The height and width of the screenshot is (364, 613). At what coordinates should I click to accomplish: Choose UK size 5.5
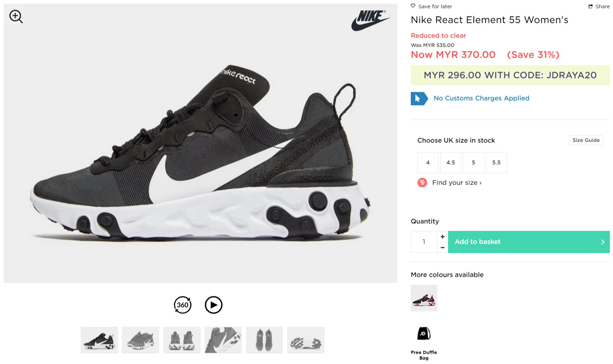(x=496, y=162)
